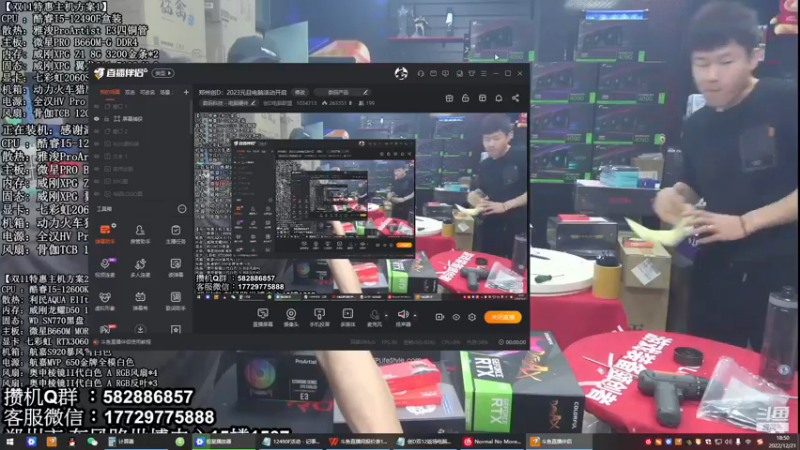Toggle the unlock padlock icon above preview

click(x=465, y=98)
